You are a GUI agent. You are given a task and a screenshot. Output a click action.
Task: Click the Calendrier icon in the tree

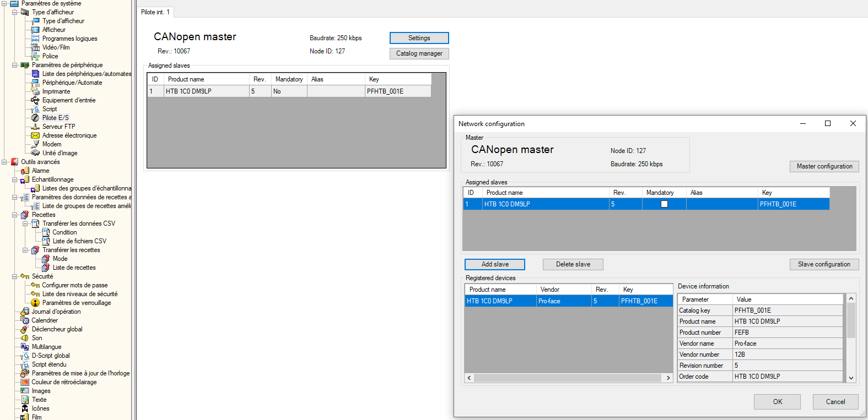(x=25, y=320)
